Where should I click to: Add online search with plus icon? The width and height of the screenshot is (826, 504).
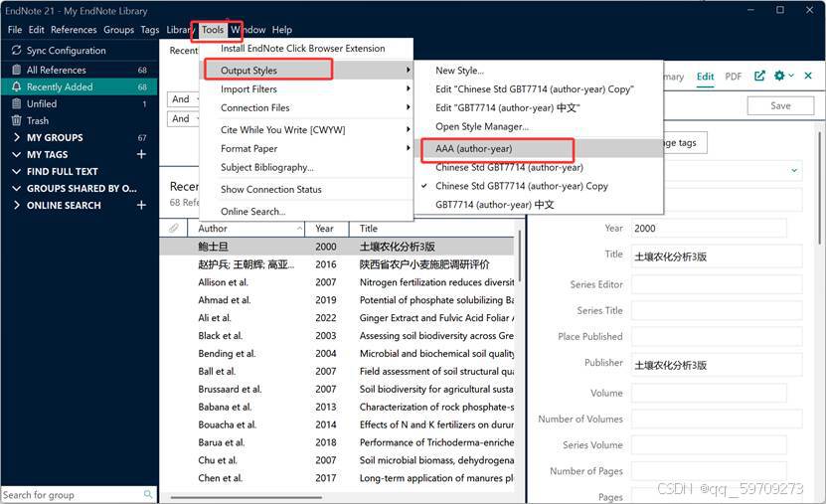tap(141, 205)
